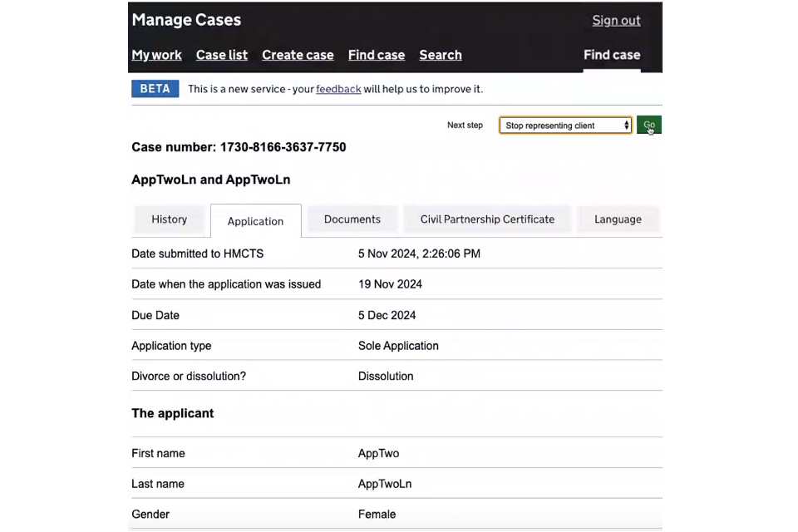
Task: Click Find case below Sign out
Action: click(x=612, y=55)
